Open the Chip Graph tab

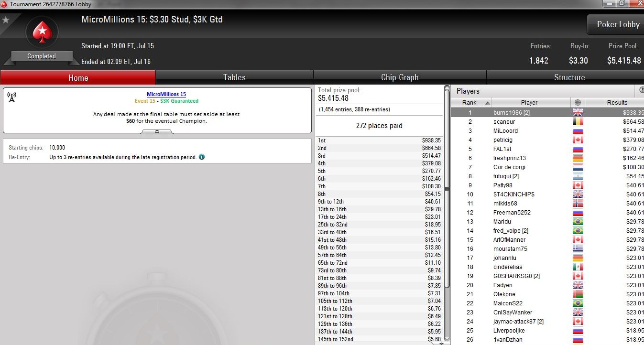(x=400, y=77)
